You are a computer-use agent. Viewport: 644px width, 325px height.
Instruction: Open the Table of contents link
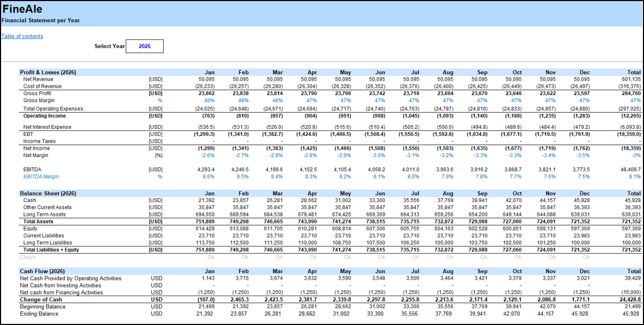[22, 36]
